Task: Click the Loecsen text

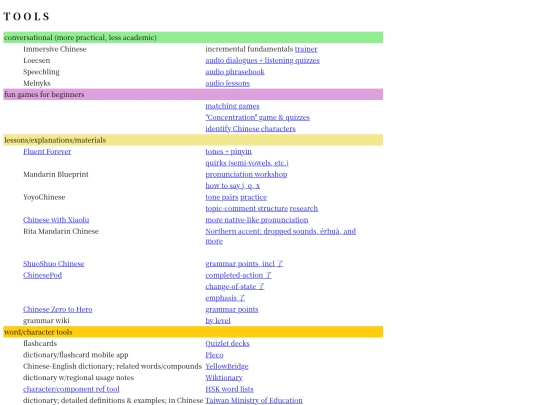Action: 37,60
